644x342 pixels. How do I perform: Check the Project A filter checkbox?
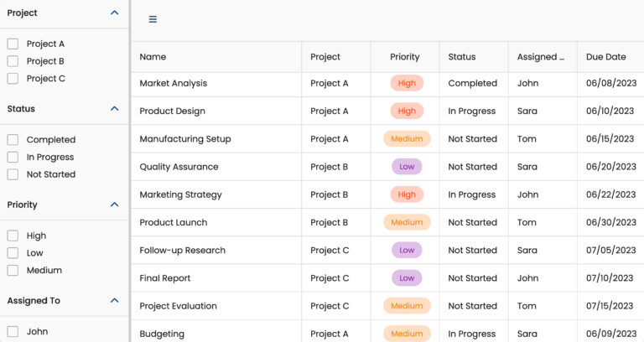(x=13, y=44)
